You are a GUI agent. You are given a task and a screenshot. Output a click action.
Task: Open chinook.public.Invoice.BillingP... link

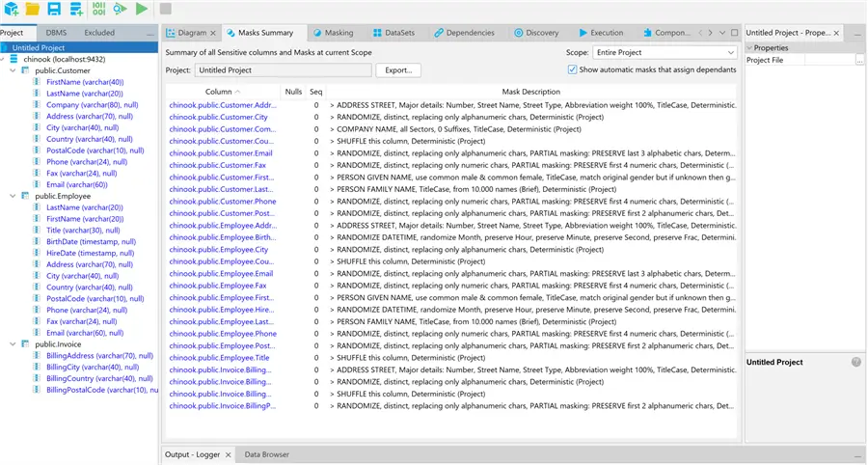[222, 406]
